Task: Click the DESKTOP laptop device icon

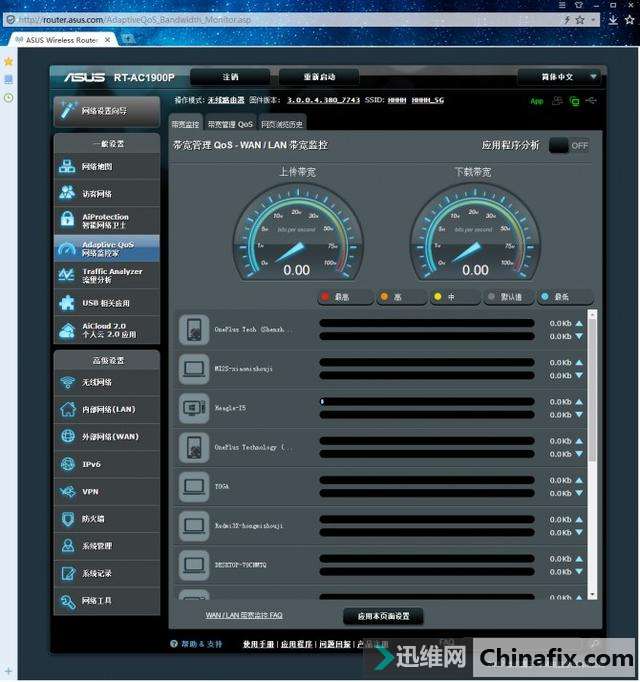Action: (x=194, y=565)
